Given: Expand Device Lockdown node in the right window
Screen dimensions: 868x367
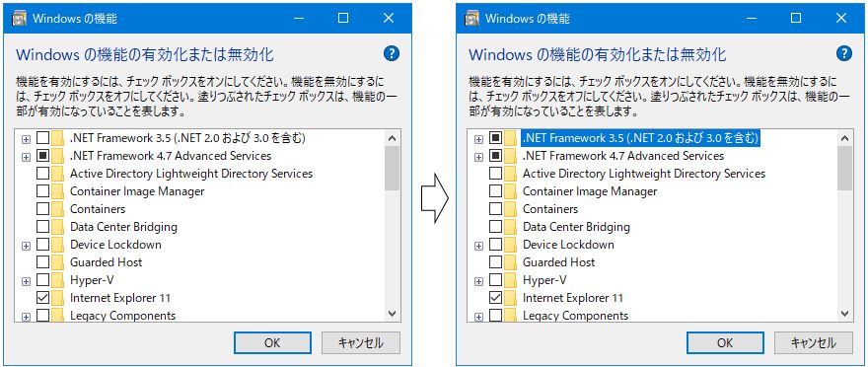Looking at the screenshot, I should pyautogui.click(x=478, y=246).
